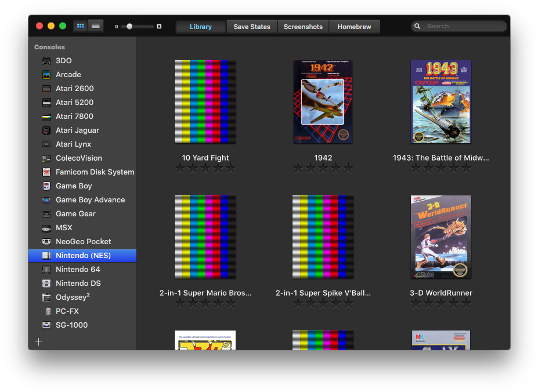The height and width of the screenshot is (392, 538).
Task: Select the Atari Jaguar console icon
Action: 46,130
